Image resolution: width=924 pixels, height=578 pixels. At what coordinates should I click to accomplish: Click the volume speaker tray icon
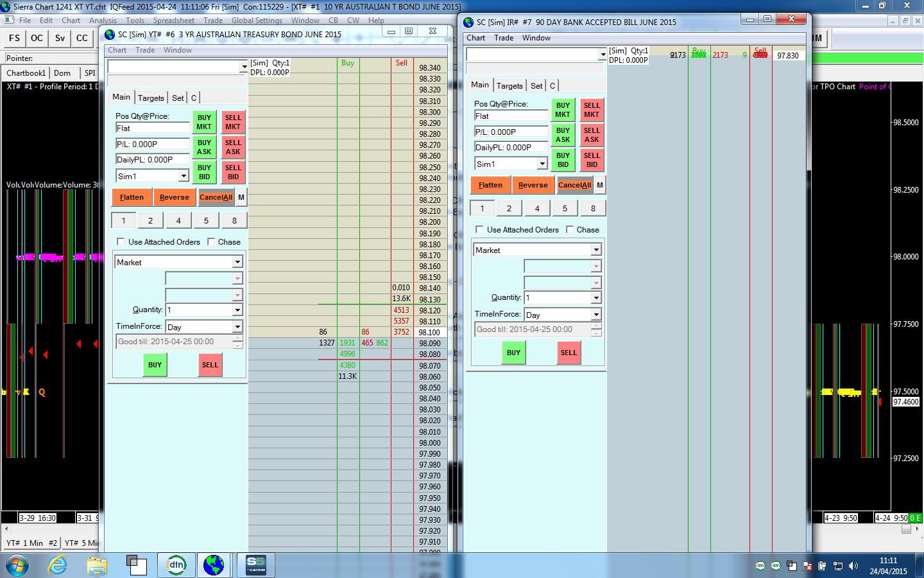[x=853, y=566]
